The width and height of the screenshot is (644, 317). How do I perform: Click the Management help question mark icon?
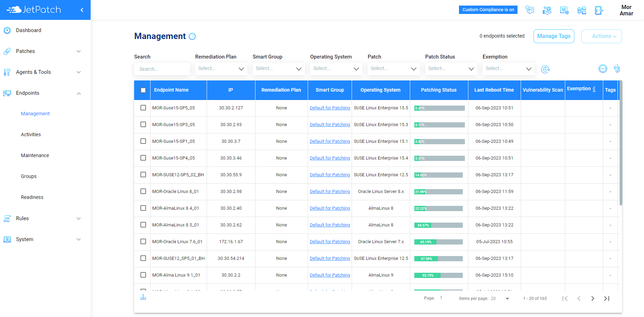pos(192,36)
